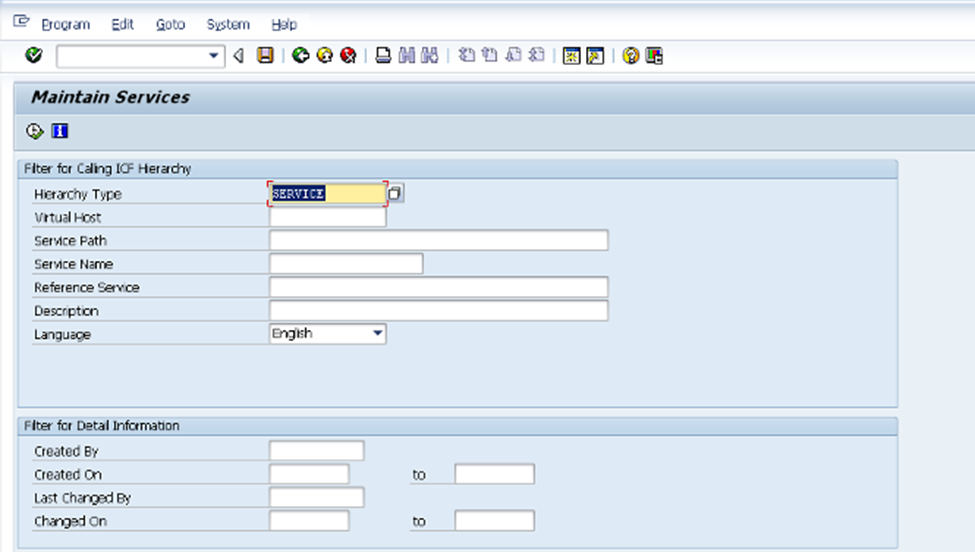This screenshot has height=552, width=975.
Task: Click the Created By input field
Action: click(x=317, y=451)
